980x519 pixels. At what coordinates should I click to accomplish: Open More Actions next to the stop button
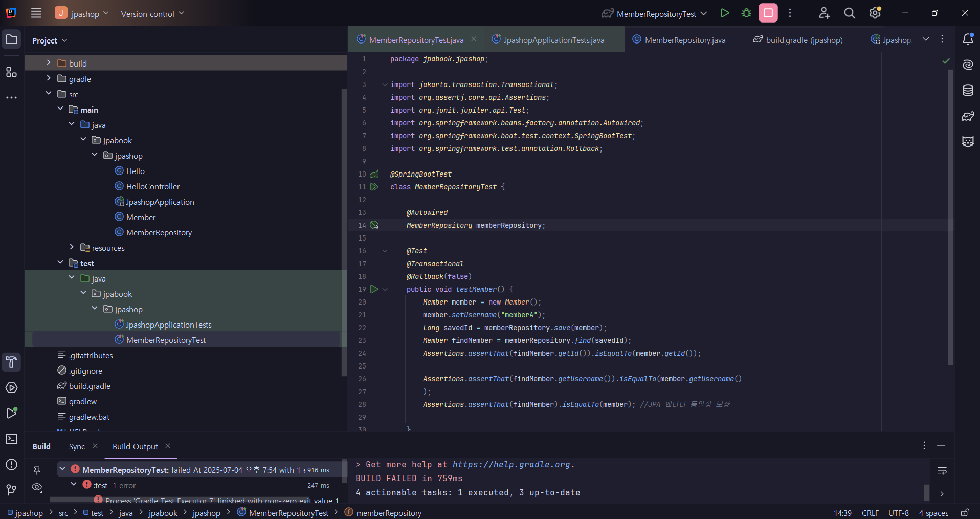[790, 13]
